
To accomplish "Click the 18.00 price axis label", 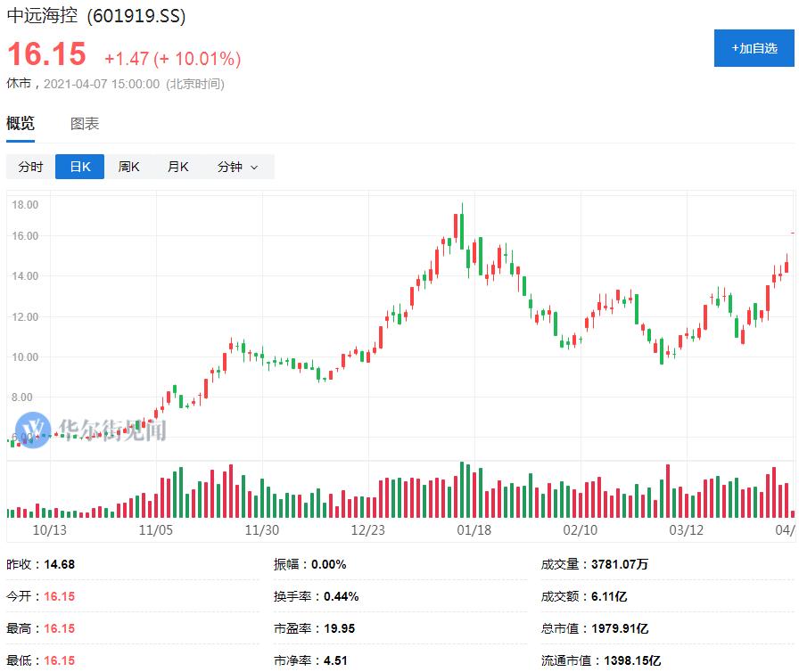I will point(25,205).
